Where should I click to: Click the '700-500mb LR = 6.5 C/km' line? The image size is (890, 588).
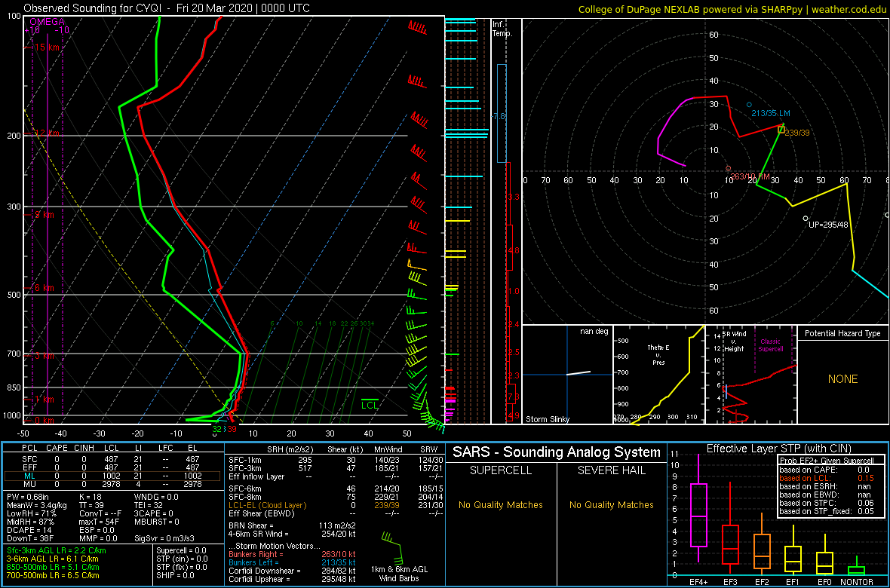(x=54, y=577)
